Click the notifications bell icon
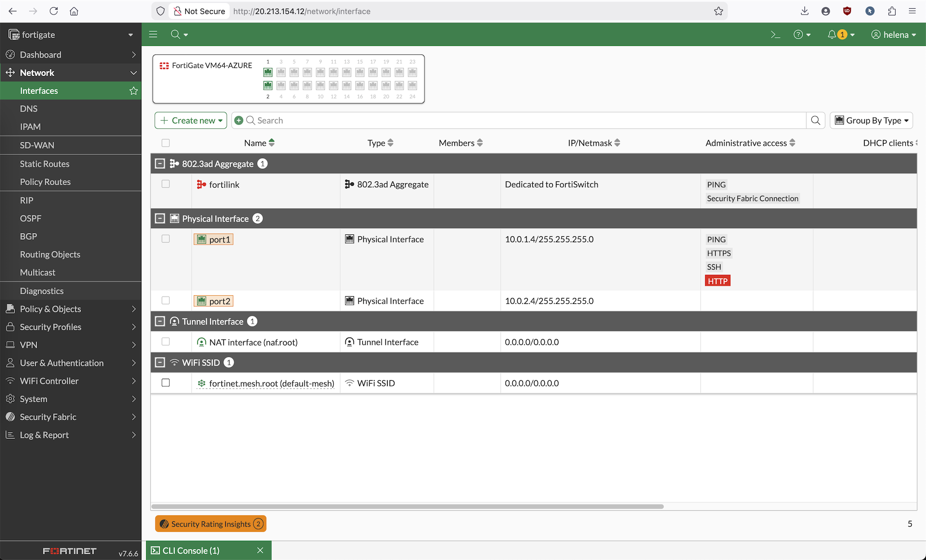Image resolution: width=926 pixels, height=560 pixels. (832, 35)
